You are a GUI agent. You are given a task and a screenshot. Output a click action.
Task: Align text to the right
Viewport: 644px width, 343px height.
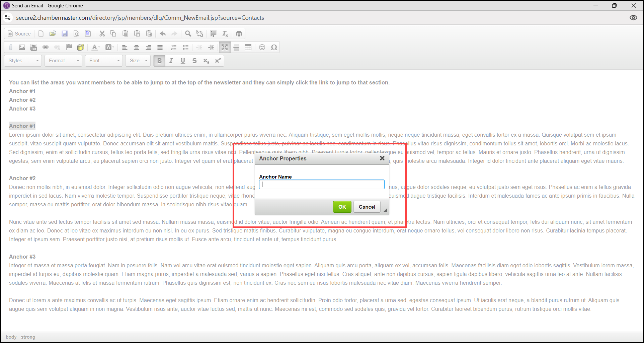(148, 47)
